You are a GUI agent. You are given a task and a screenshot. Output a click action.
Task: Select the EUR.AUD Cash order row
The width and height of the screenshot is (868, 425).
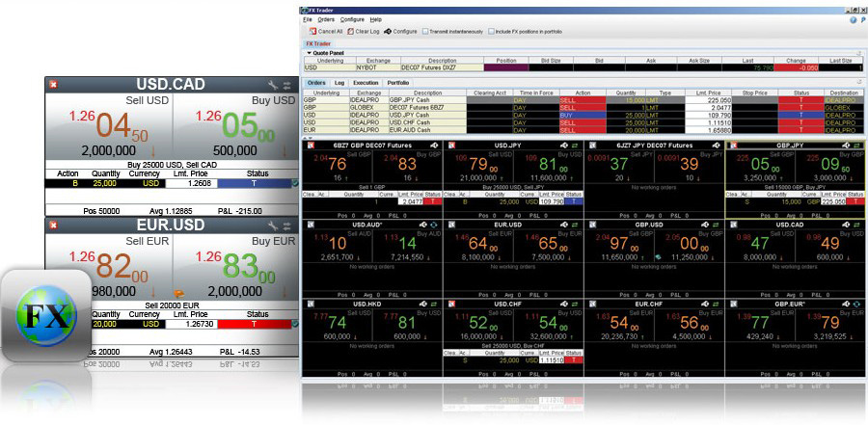coord(583,130)
